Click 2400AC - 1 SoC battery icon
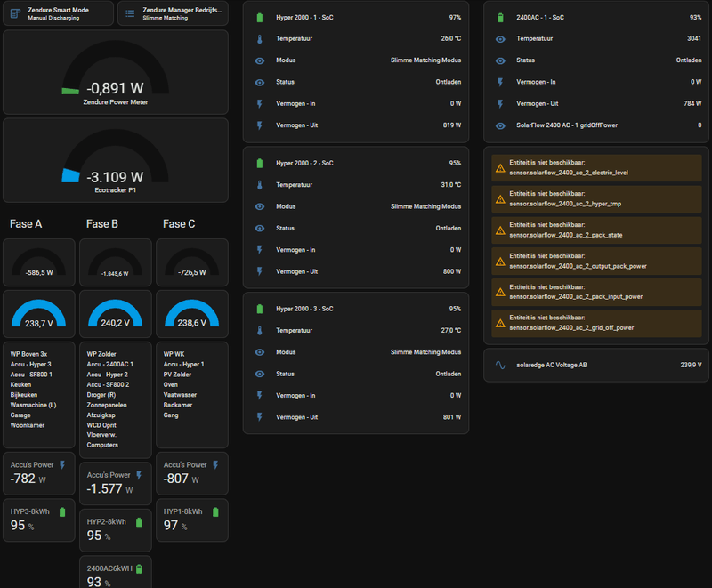 500,18
